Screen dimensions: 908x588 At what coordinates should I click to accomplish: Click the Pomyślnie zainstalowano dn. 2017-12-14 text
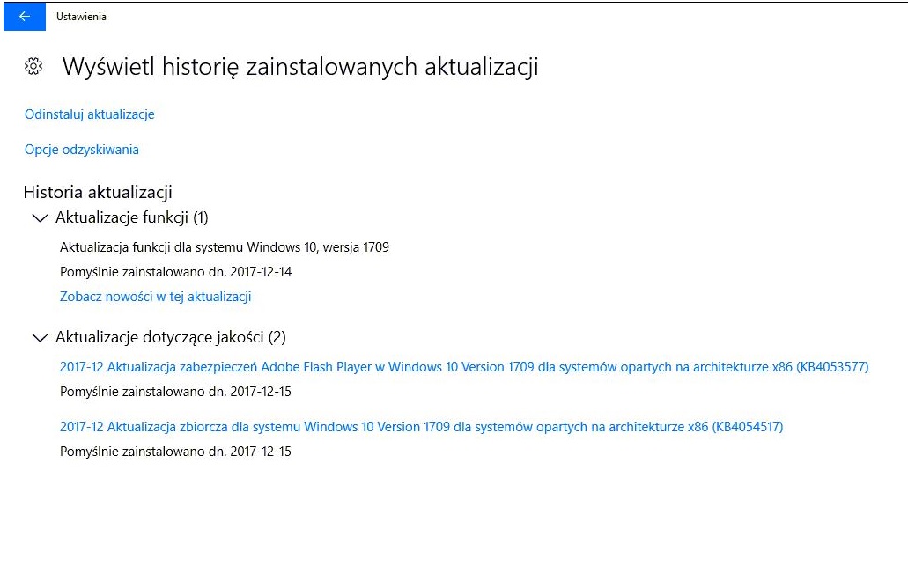pyautogui.click(x=175, y=271)
